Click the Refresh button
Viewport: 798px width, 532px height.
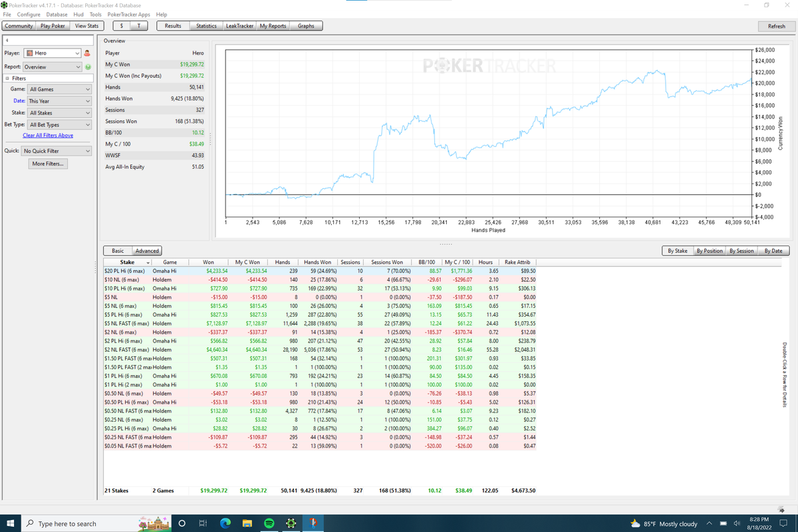(x=776, y=26)
